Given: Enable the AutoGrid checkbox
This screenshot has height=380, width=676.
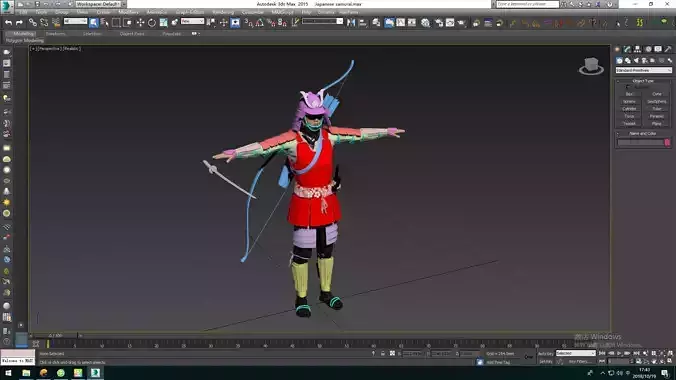Looking at the screenshot, I should pos(628,87).
